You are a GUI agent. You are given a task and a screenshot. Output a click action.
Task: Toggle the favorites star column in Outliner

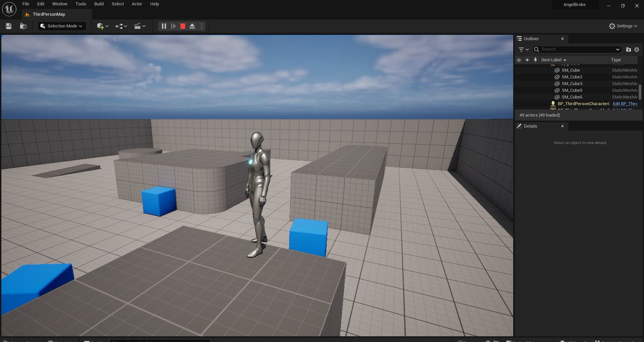tap(527, 60)
